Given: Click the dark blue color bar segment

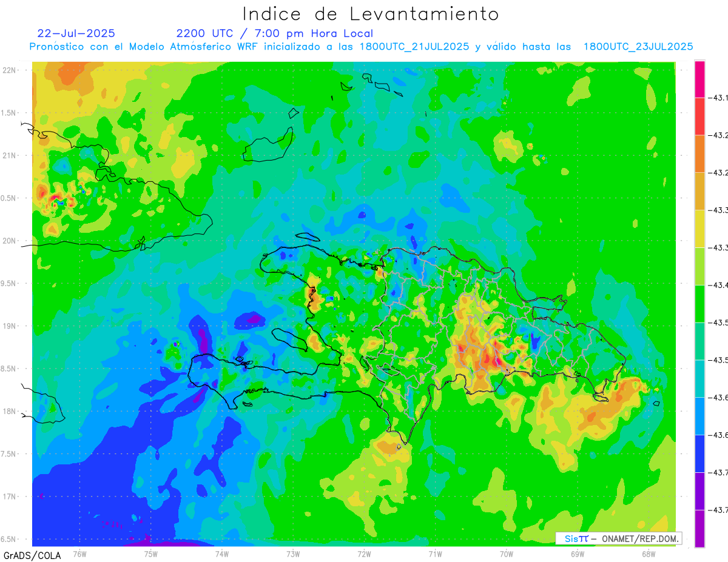Looking at the screenshot, I should [699, 453].
